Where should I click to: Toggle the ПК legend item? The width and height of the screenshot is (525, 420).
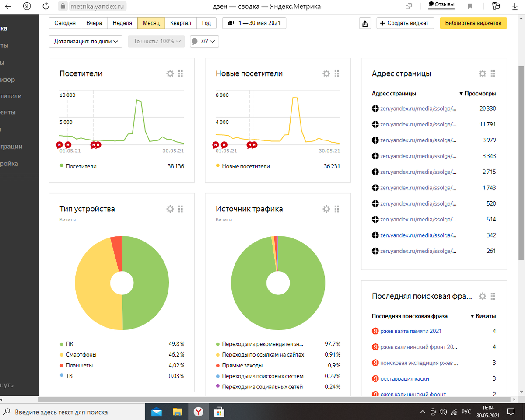pos(67,344)
